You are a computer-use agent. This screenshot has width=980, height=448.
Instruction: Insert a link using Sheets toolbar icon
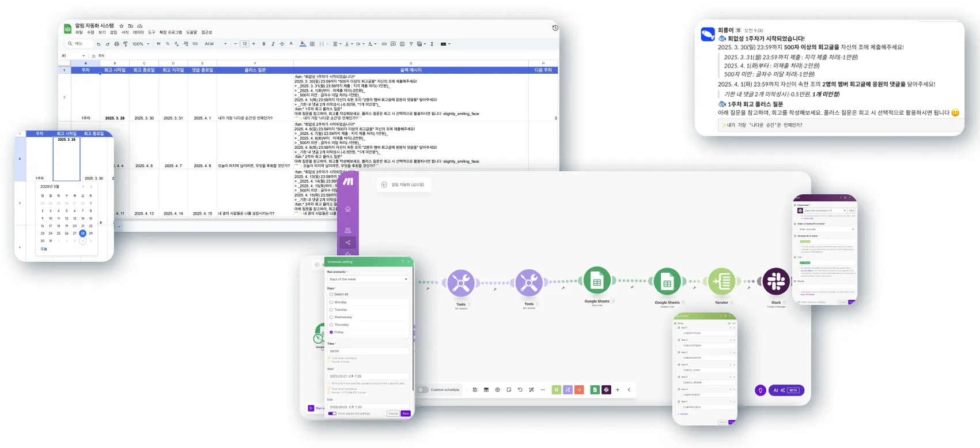point(384,44)
